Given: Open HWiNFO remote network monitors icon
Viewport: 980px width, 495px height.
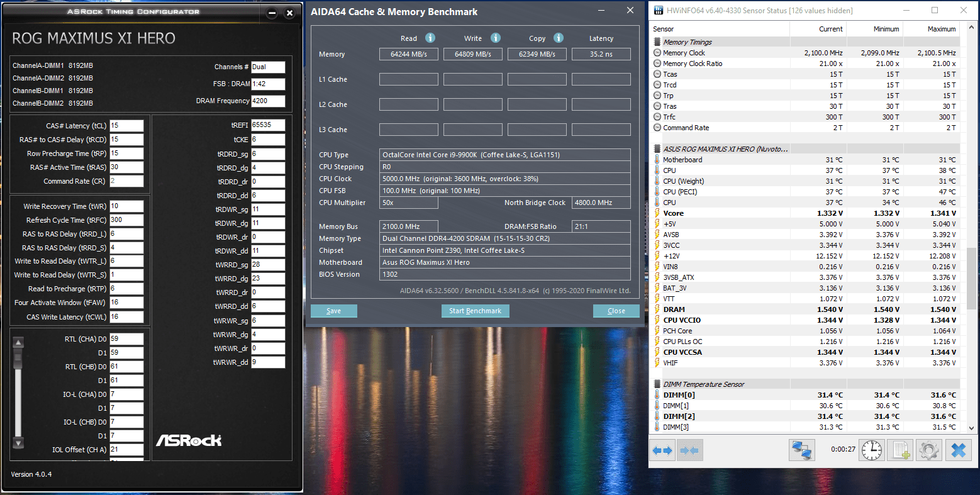Looking at the screenshot, I should pos(802,450).
